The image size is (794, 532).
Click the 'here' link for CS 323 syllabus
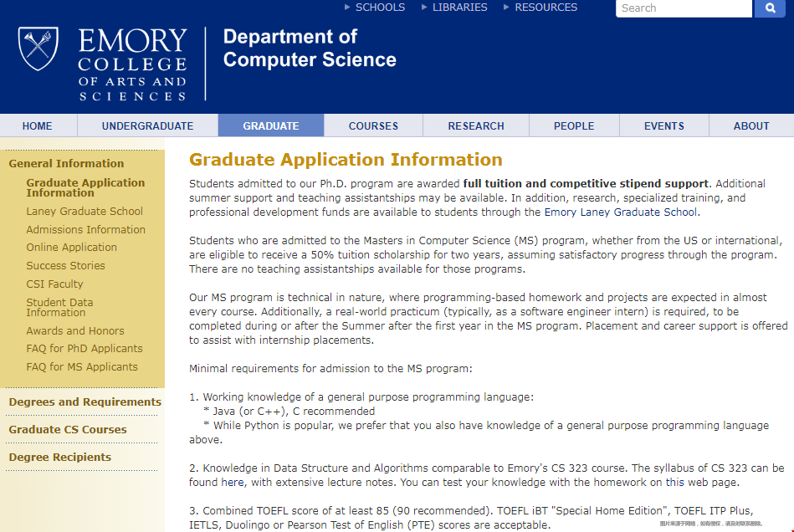[x=232, y=483]
